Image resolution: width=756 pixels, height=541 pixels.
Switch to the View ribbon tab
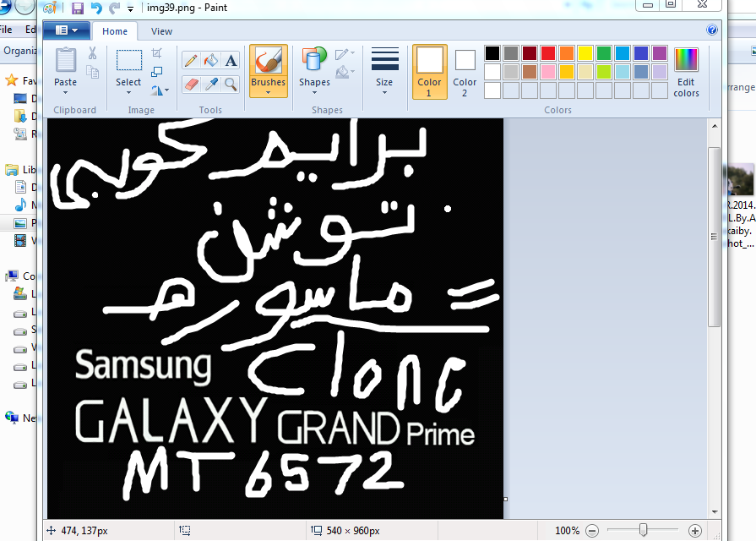tap(161, 31)
